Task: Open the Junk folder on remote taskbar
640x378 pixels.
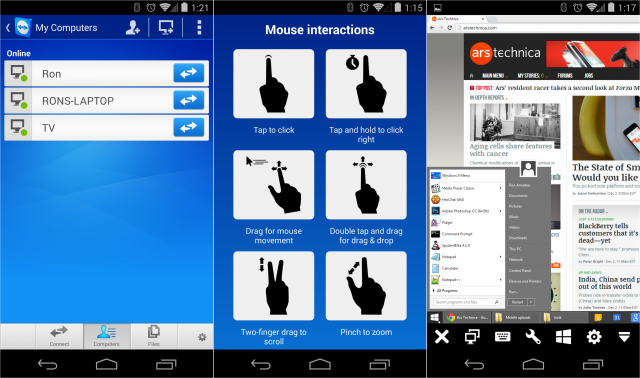Action: 563,317
